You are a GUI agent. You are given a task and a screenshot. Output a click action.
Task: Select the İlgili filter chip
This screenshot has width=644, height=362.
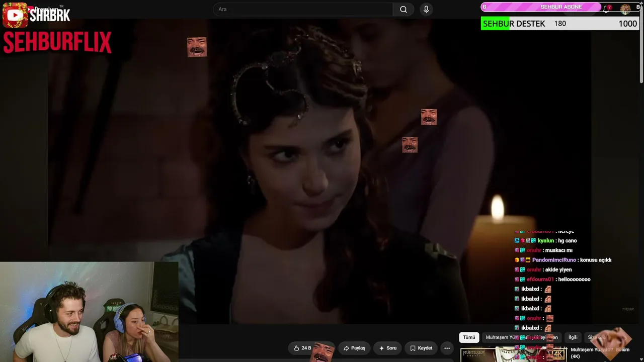pos(573,337)
